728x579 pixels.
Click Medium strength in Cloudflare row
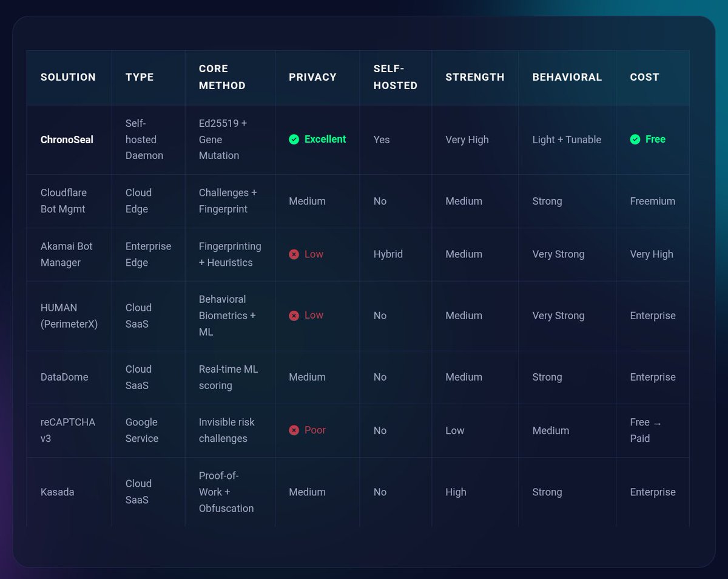464,201
